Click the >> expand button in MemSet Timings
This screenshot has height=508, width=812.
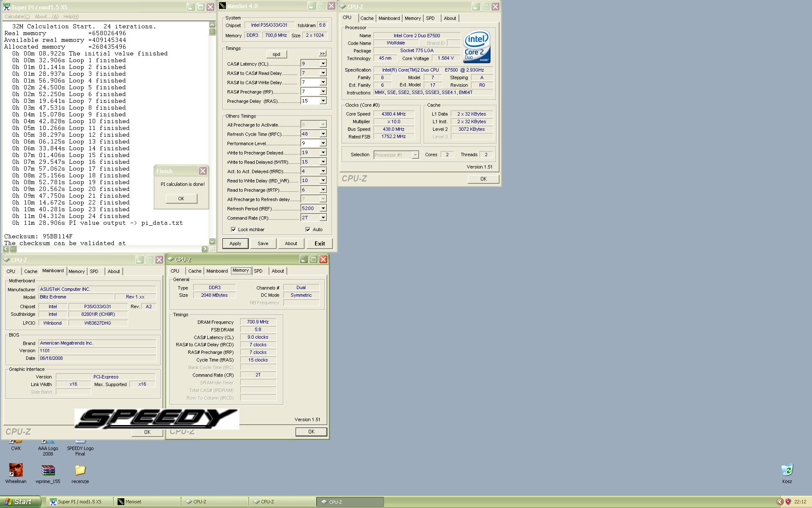tap(322, 53)
